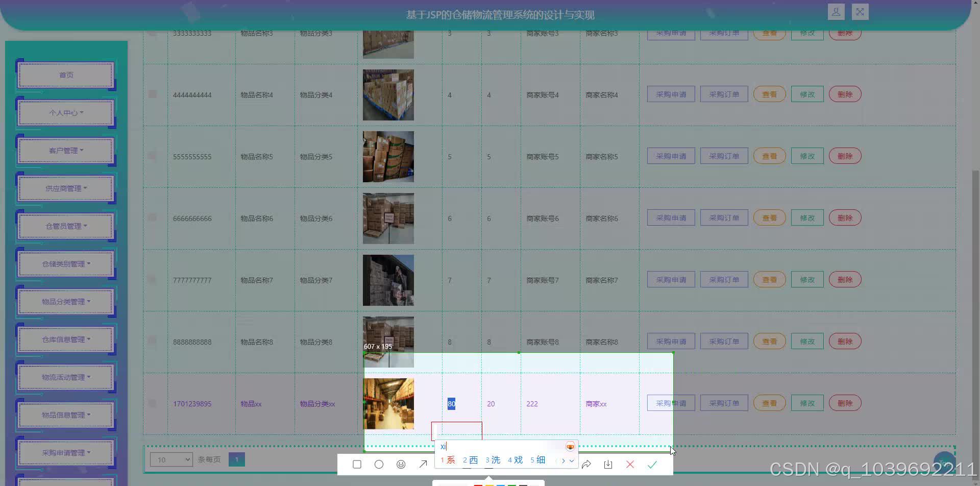Choose IME candidate 2 西
This screenshot has width=980, height=486.
[x=470, y=460]
